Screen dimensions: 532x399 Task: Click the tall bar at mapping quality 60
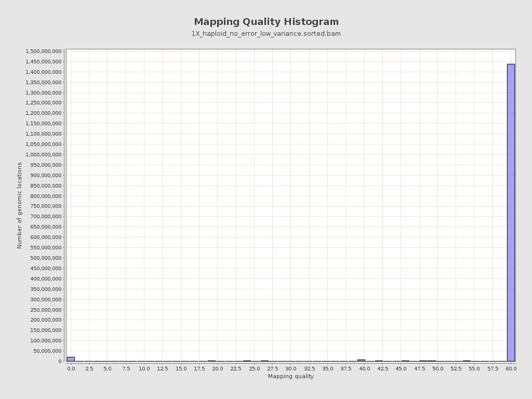(511, 212)
